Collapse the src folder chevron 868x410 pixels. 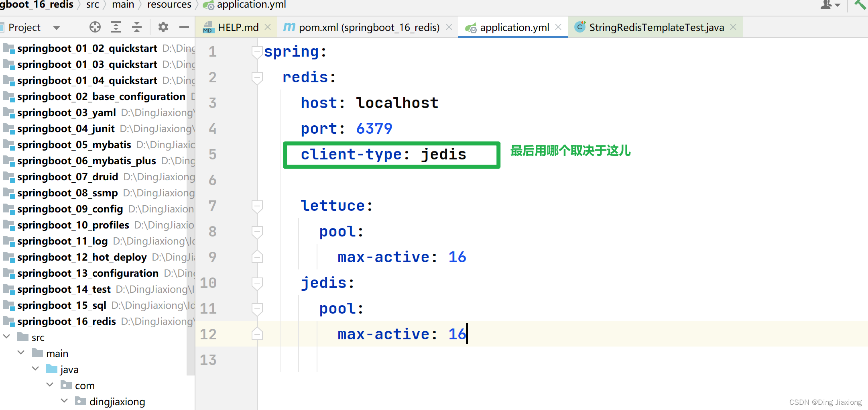pyautogui.click(x=7, y=337)
